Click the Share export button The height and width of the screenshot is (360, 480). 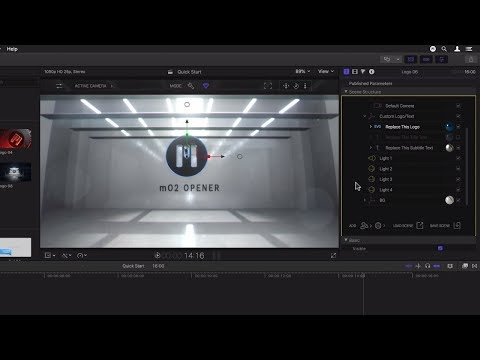[x=471, y=59]
